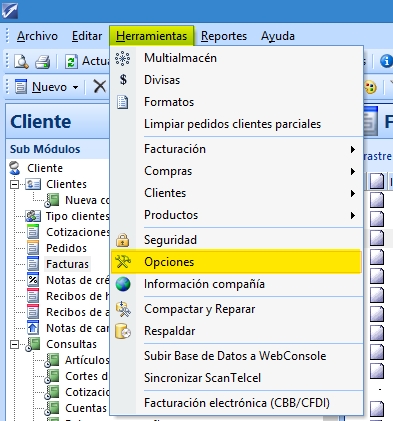Open the Archivo menu
This screenshot has height=421, width=393.
click(37, 36)
